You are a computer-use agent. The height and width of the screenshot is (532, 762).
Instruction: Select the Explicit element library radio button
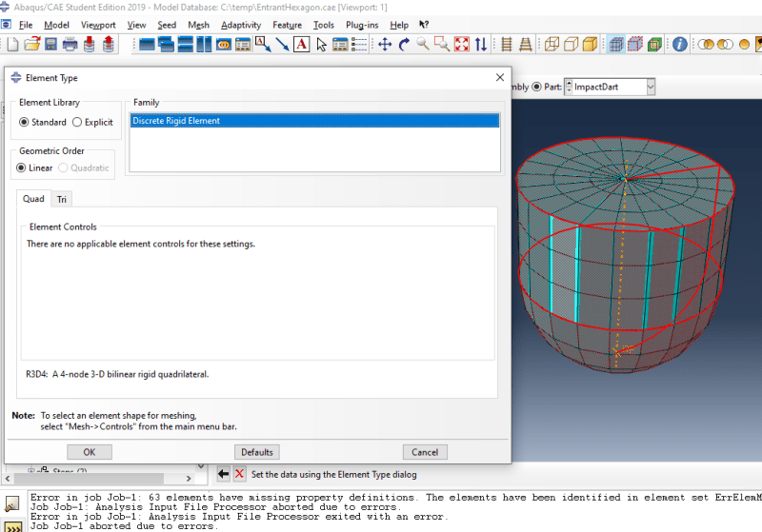coord(77,123)
